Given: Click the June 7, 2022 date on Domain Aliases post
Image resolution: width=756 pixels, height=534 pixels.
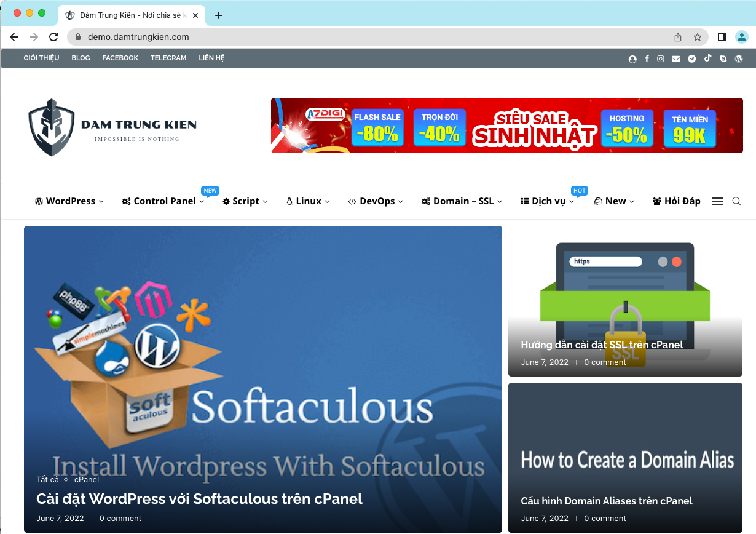Looking at the screenshot, I should pyautogui.click(x=545, y=519).
